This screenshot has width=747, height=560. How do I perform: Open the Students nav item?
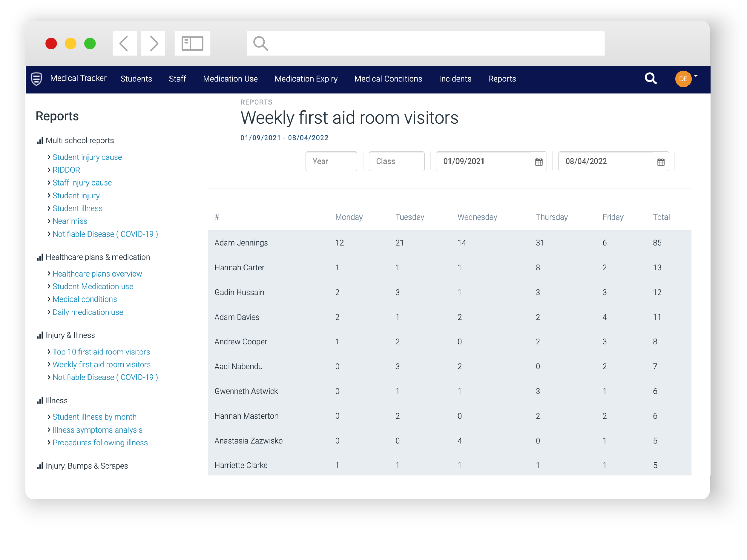(x=136, y=79)
